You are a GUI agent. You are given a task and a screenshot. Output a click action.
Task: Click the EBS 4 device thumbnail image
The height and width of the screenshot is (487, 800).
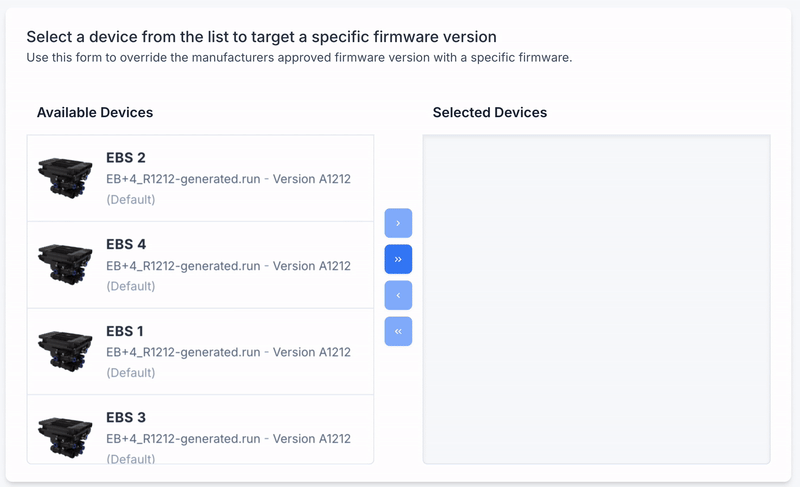[66, 265]
